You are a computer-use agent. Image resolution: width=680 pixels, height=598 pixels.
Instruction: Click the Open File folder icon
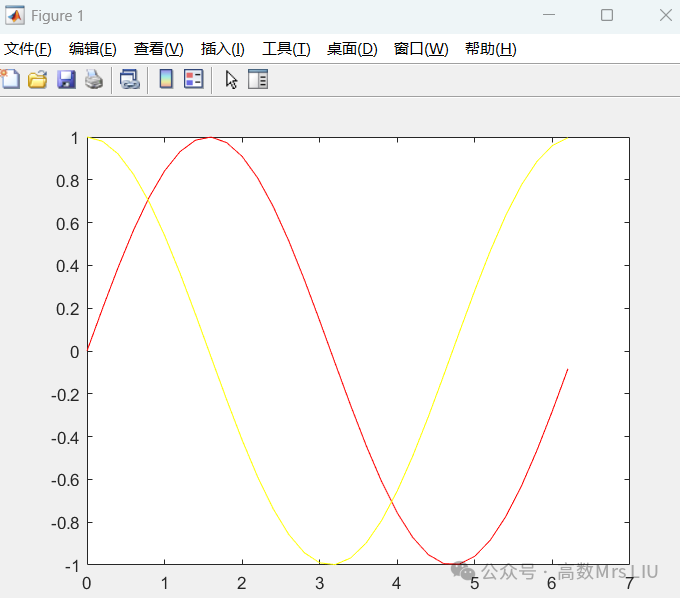point(38,79)
